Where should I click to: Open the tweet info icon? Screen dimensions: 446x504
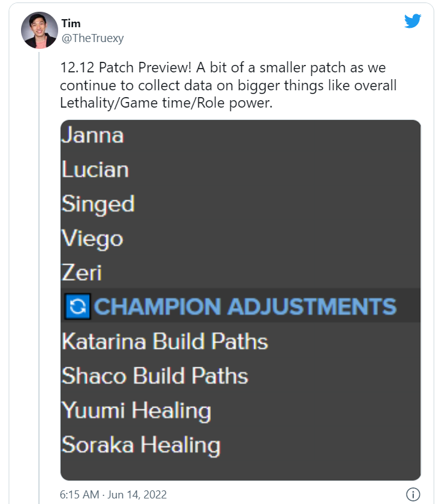pyautogui.click(x=413, y=494)
